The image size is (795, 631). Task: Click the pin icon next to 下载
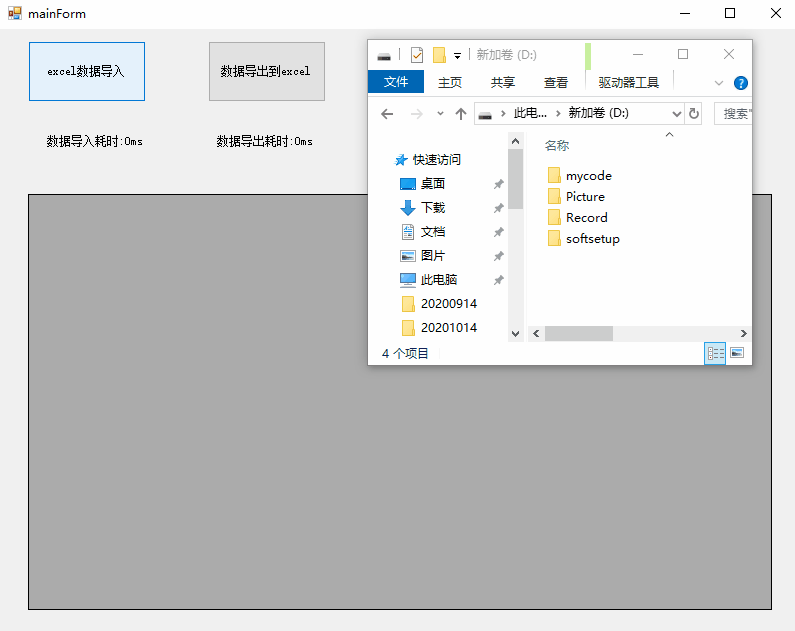click(x=499, y=208)
